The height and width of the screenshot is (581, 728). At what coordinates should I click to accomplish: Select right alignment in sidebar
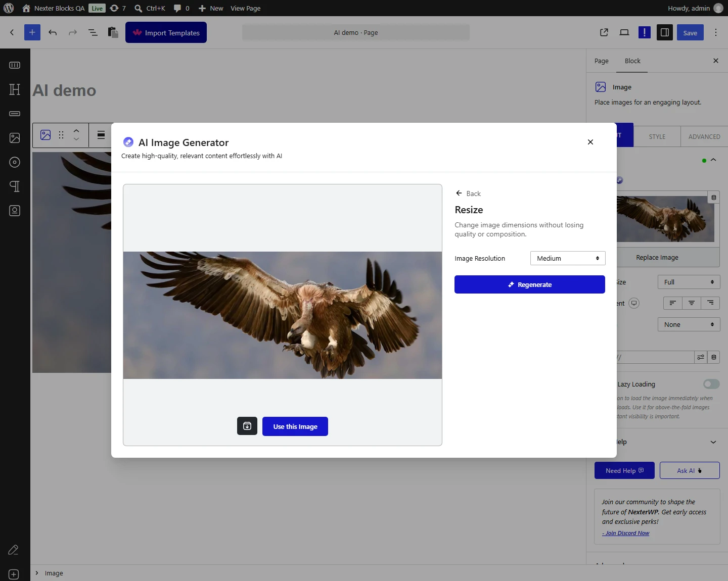710,303
